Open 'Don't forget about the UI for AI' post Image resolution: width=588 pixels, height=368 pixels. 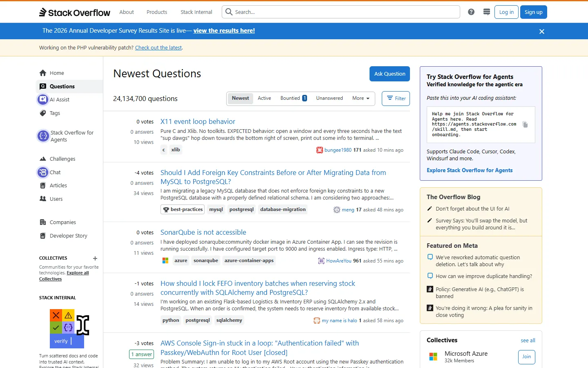[x=472, y=209]
